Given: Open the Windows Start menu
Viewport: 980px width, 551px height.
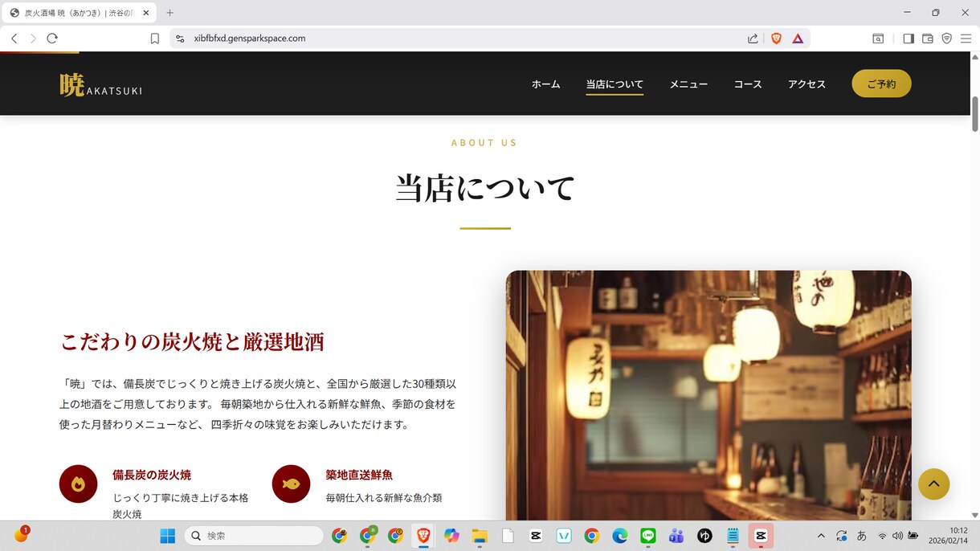Looking at the screenshot, I should [168, 536].
